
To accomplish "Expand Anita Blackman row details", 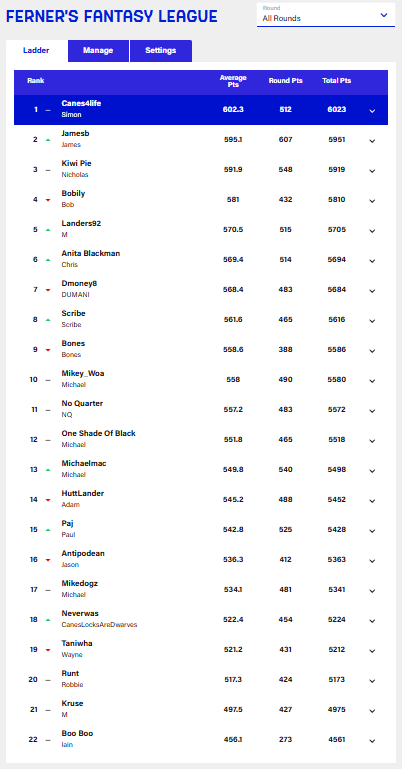I will 372,261.
